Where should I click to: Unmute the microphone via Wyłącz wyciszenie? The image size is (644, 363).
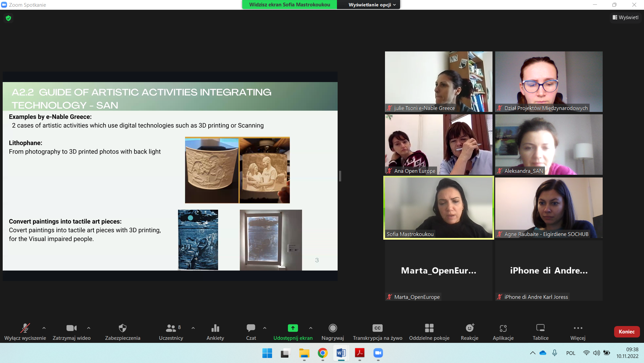click(x=25, y=331)
